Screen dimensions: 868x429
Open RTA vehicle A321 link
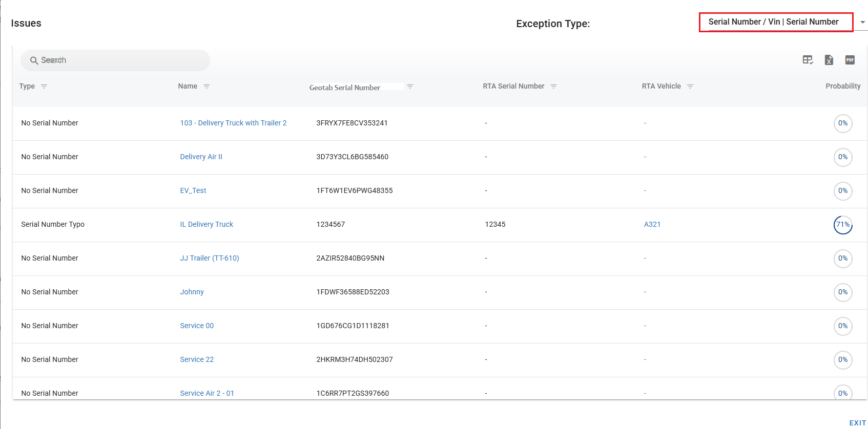[652, 224]
